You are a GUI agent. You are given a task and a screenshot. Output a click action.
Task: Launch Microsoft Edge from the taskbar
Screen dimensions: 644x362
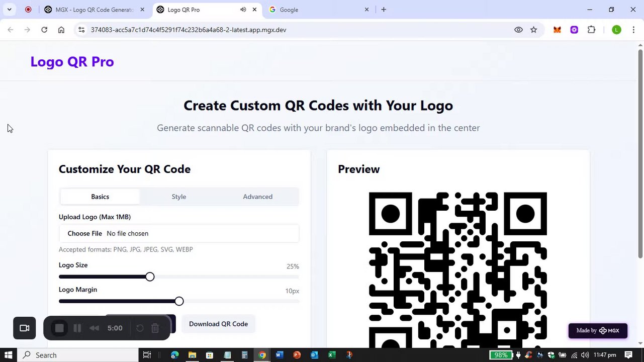(x=174, y=355)
